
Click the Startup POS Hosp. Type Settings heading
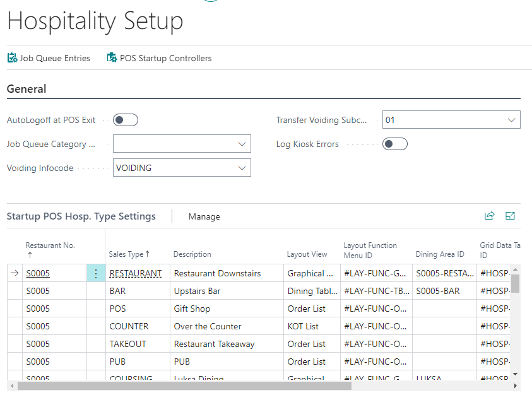(81, 216)
